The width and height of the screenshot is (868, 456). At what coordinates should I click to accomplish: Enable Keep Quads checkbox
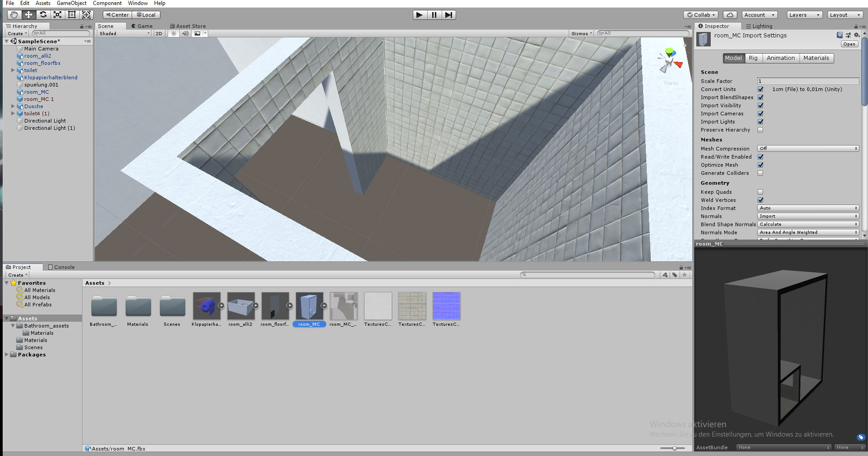(760, 192)
